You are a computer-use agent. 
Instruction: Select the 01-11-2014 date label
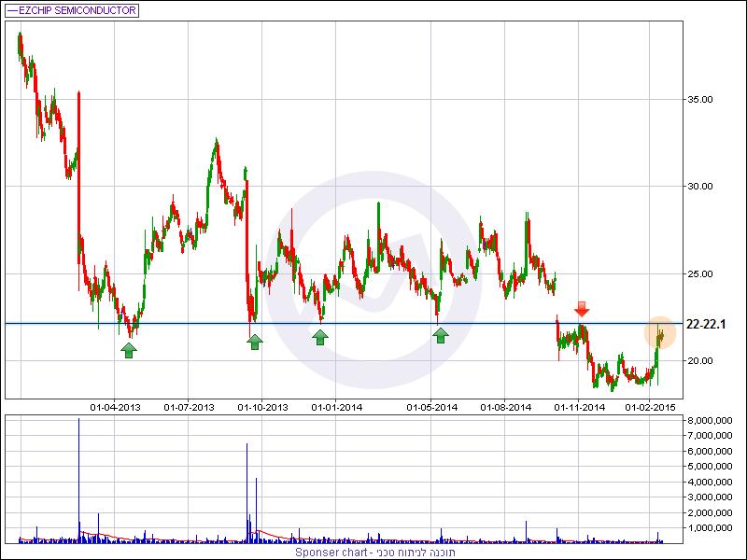click(580, 408)
